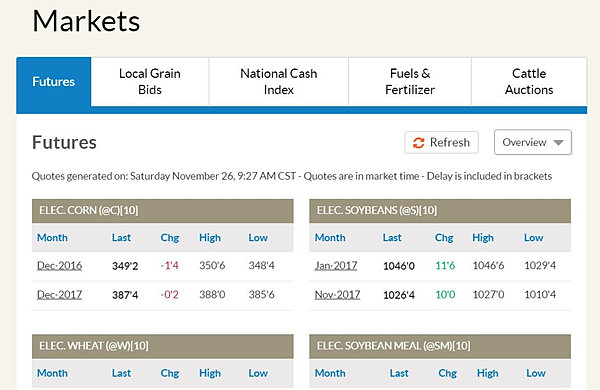600x390 pixels.
Task: Click the ELEC. CORN (@C)[10] header
Action: pyautogui.click(x=163, y=211)
